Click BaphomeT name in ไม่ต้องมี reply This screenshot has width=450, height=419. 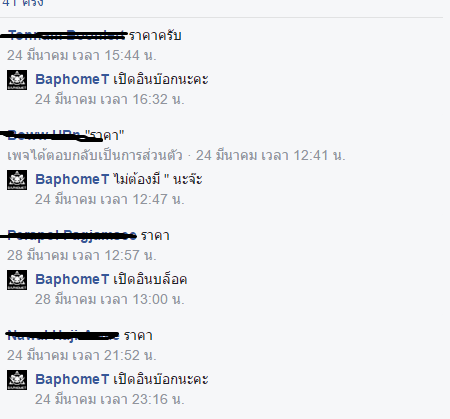pos(72,180)
